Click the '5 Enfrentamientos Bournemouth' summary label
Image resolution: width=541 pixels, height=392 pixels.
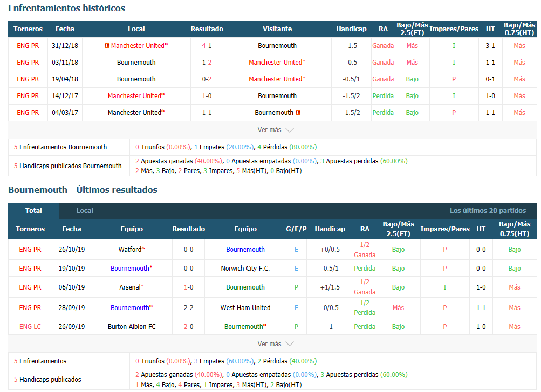click(x=60, y=147)
